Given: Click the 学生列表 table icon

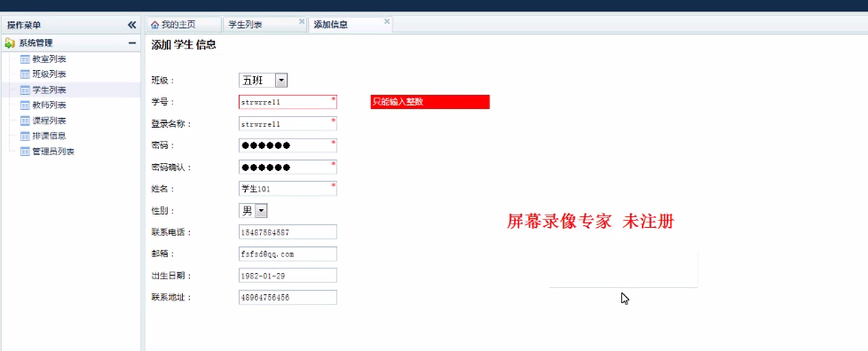Looking at the screenshot, I should [25, 90].
